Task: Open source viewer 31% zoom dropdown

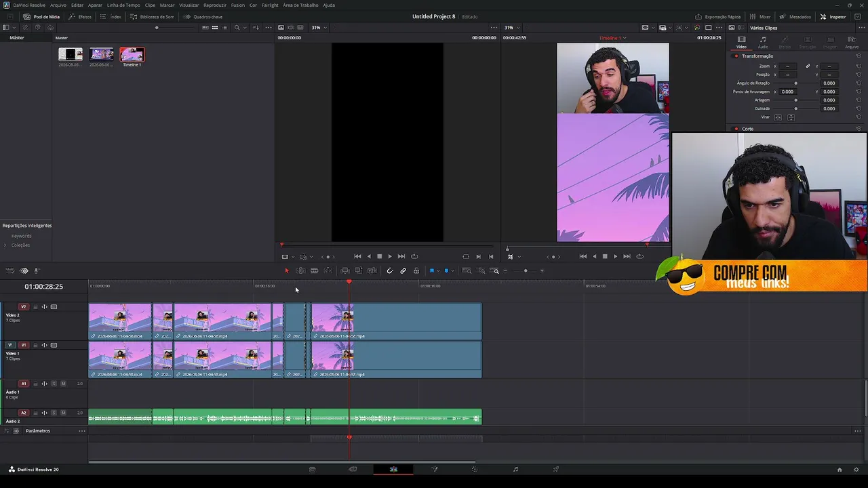Action: tap(319, 28)
